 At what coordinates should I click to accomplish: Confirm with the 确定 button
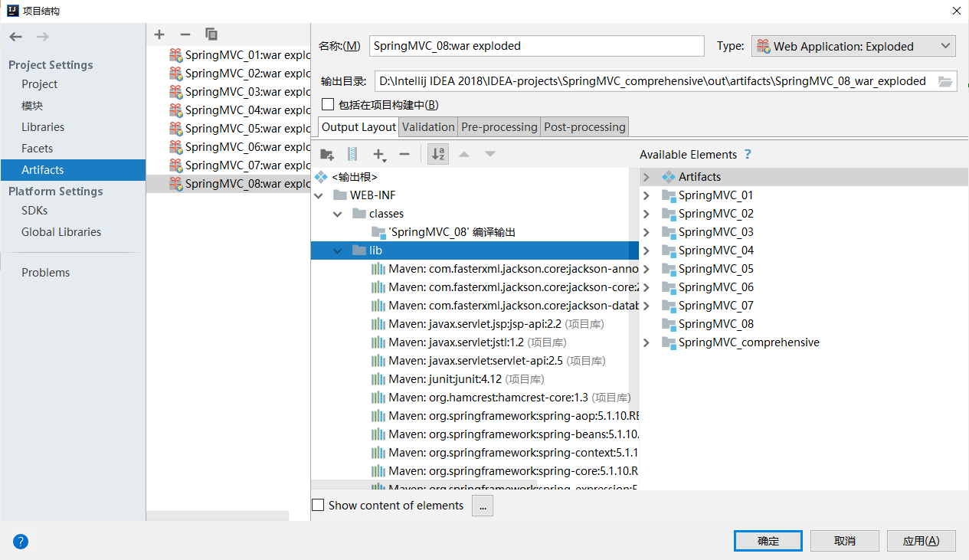tap(768, 541)
